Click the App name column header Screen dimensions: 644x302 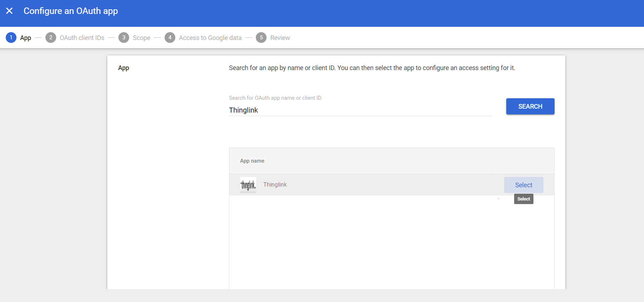point(252,161)
